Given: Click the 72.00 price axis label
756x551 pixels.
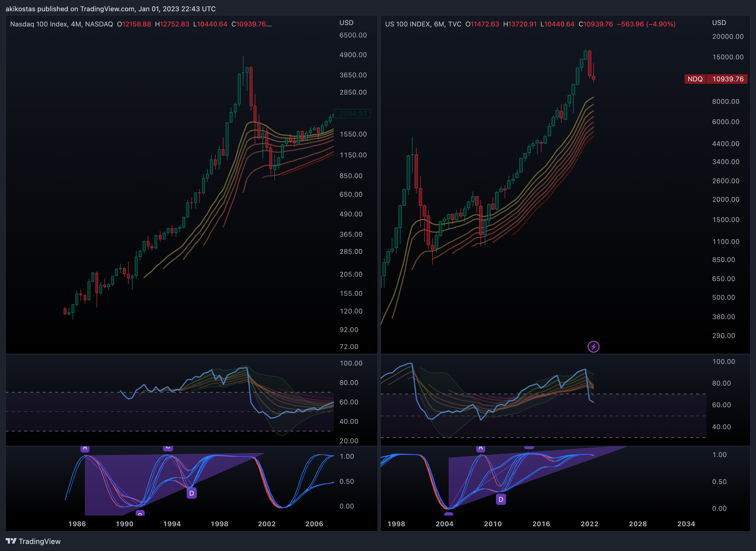Looking at the screenshot, I should point(349,346).
